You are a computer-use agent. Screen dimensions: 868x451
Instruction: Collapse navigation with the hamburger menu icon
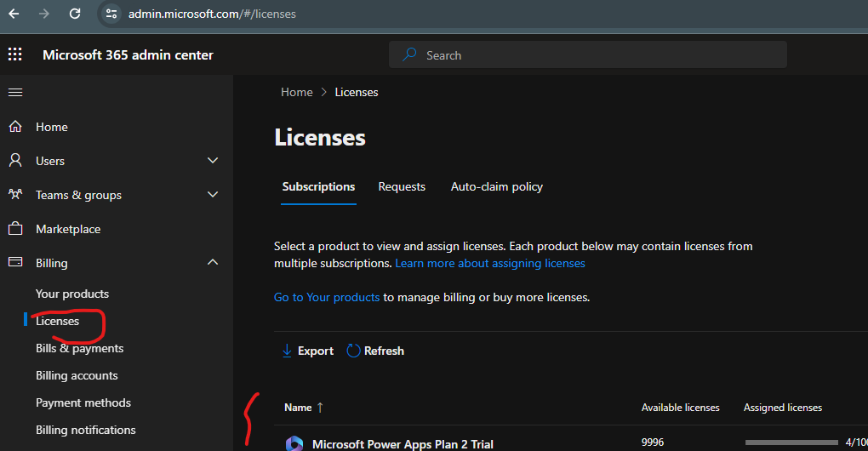click(15, 93)
